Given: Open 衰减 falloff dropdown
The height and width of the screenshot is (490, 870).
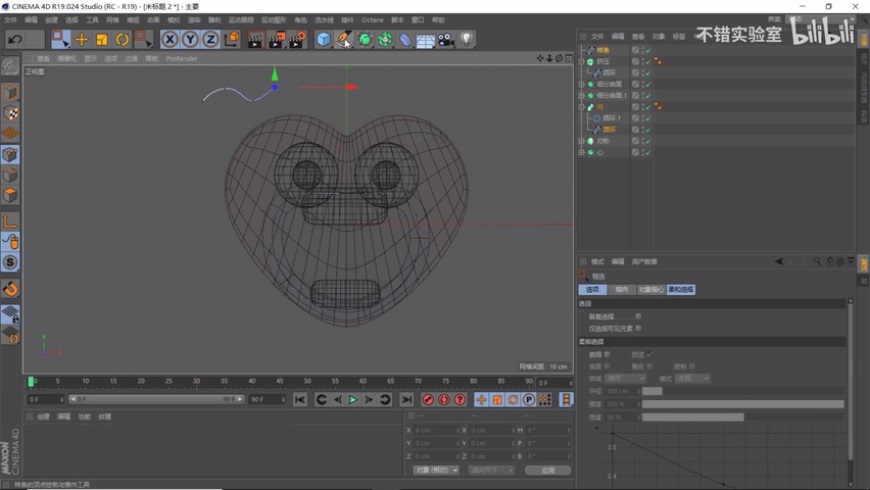Looking at the screenshot, I should point(625,378).
